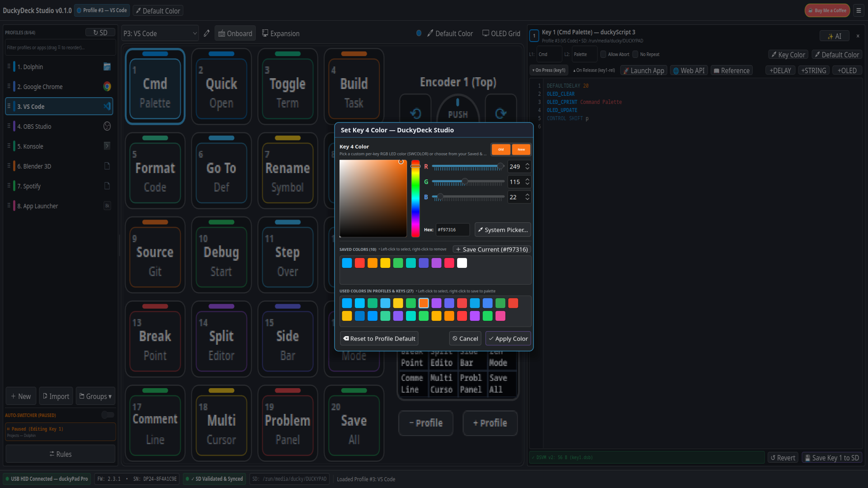The width and height of the screenshot is (868, 488).
Task: Click the VS Code profile icon
Action: click(x=107, y=107)
